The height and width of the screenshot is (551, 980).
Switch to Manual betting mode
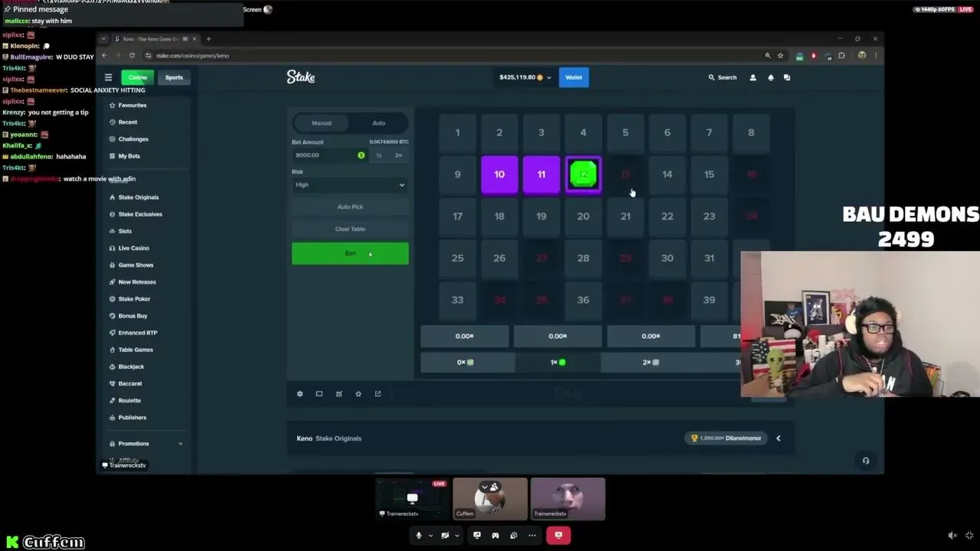(322, 122)
